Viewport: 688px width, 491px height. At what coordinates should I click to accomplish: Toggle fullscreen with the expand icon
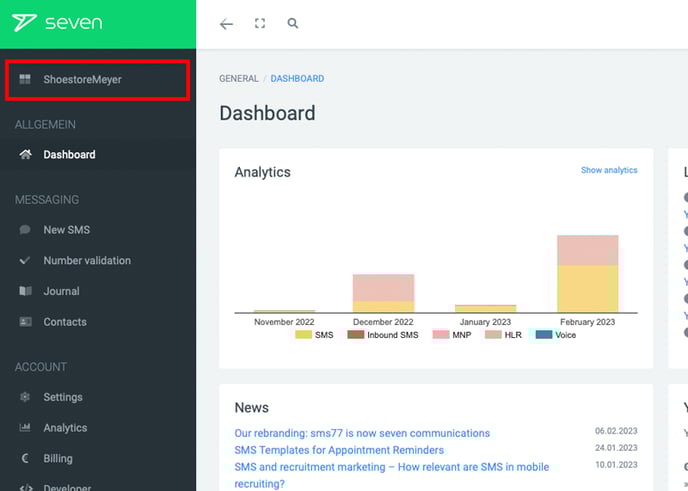(x=260, y=24)
